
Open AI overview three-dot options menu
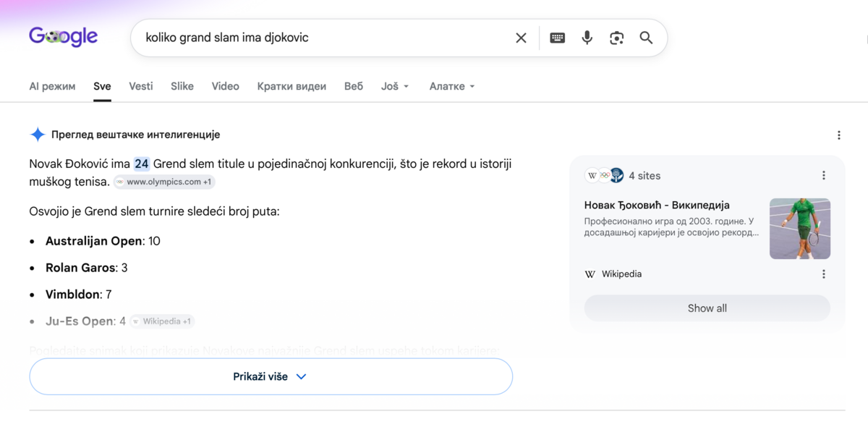[838, 135]
